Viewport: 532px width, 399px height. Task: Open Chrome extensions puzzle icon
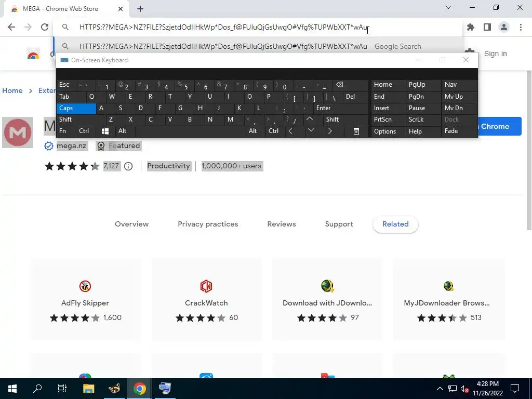[x=471, y=27]
